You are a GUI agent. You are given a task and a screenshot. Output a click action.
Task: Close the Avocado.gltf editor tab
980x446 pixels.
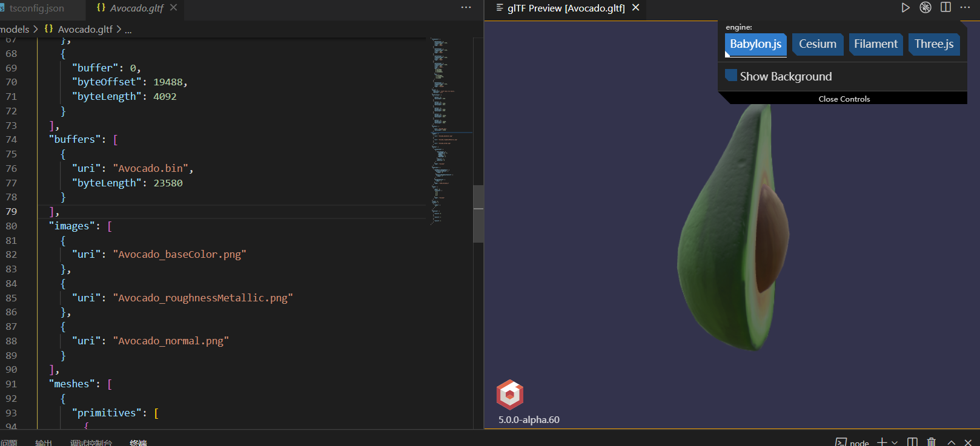174,8
